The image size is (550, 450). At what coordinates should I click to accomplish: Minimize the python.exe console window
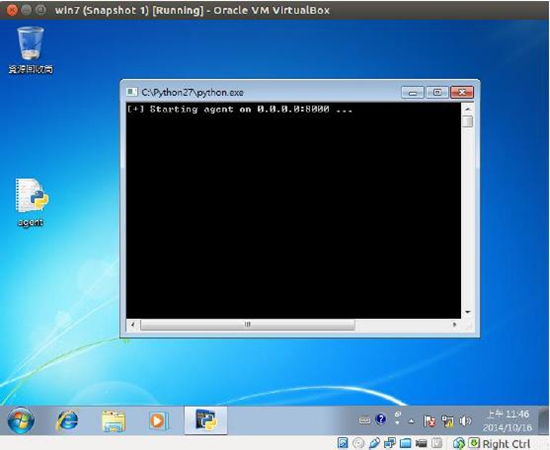(413, 93)
